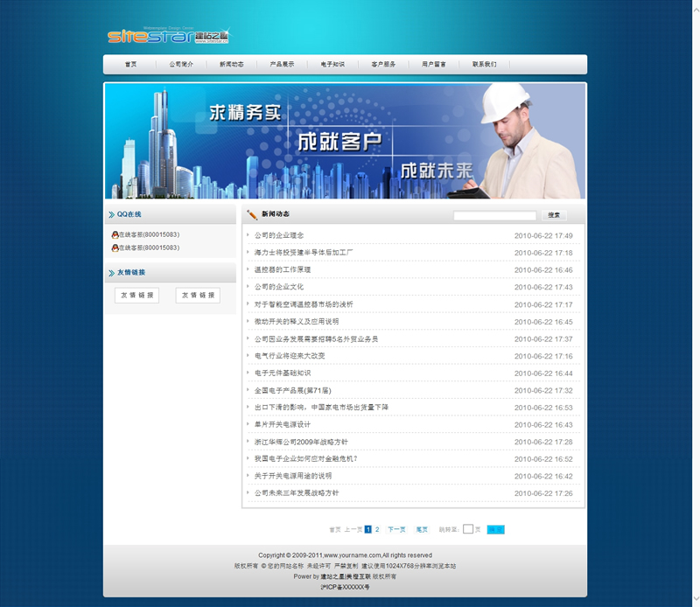Click the SiteStar logo in the header
700x607 pixels.
tap(168, 37)
